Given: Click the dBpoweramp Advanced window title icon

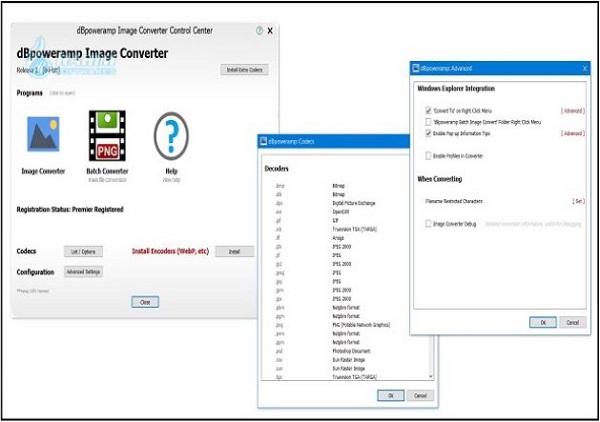Looking at the screenshot, I should pyautogui.click(x=416, y=68).
